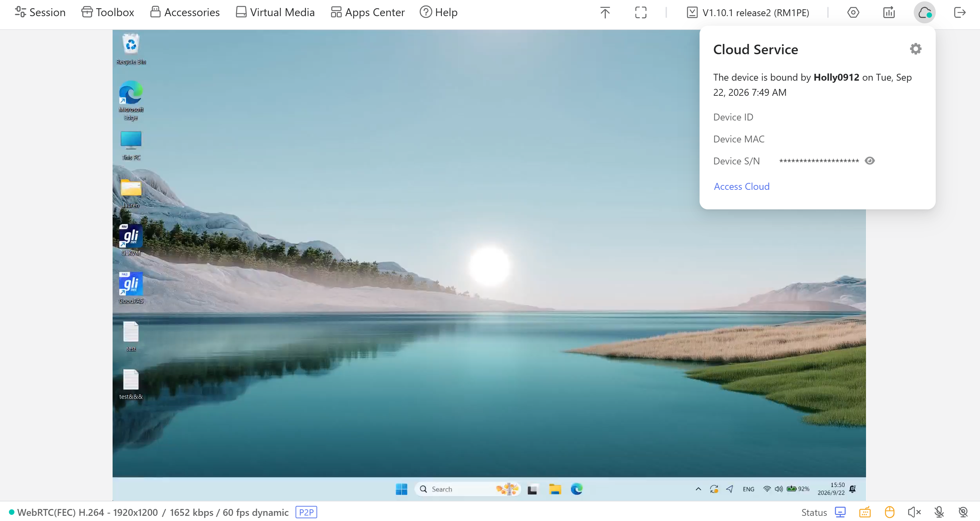Enter fullscreen mode with the brackets icon
Screen dimensions: 980x521
[641, 13]
